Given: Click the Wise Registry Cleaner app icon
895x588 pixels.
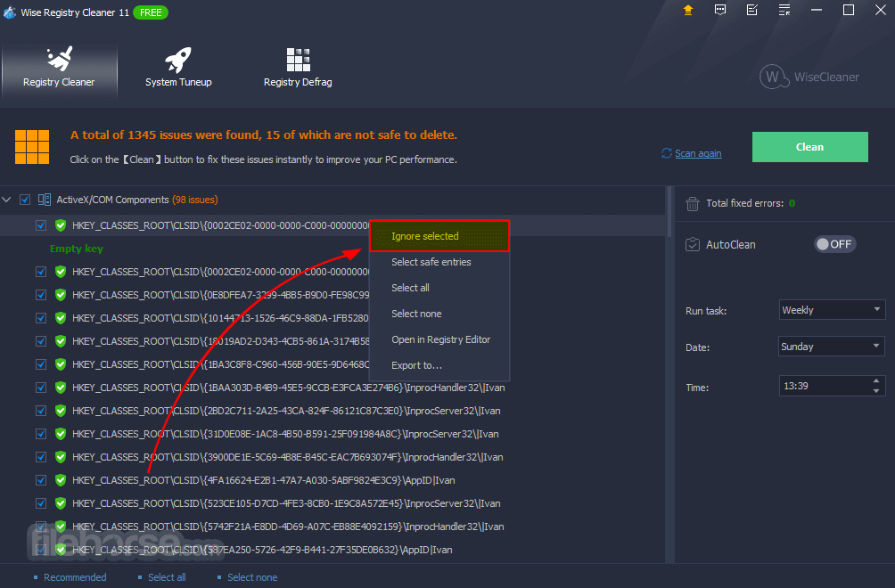Looking at the screenshot, I should (x=9, y=12).
